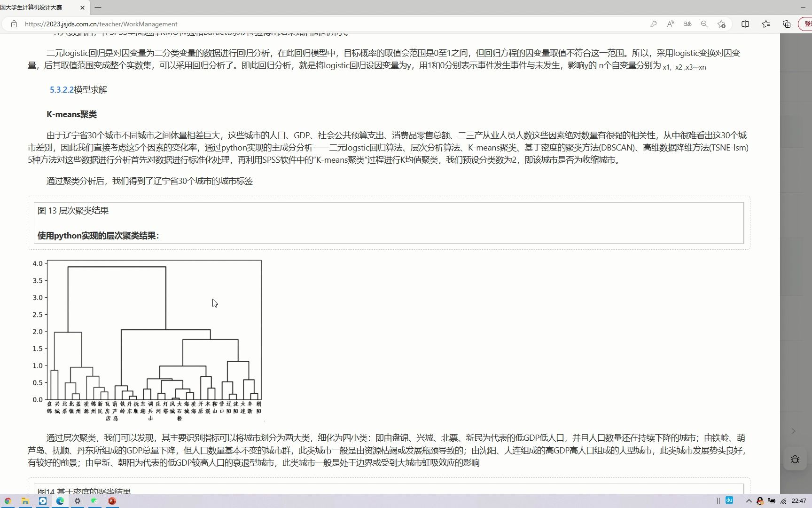Switch to Microsoft Edge taskbar icon

(x=60, y=501)
